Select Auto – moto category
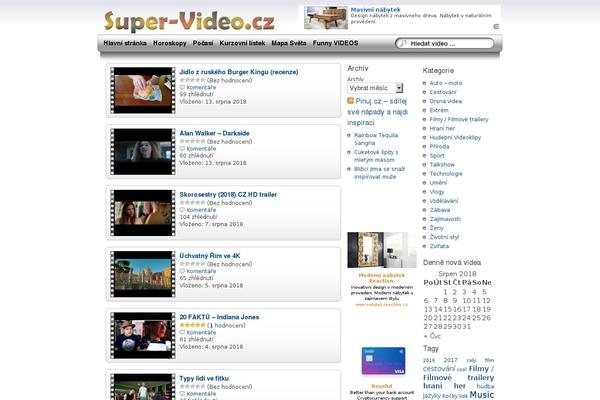The width and height of the screenshot is (600, 400). point(446,83)
